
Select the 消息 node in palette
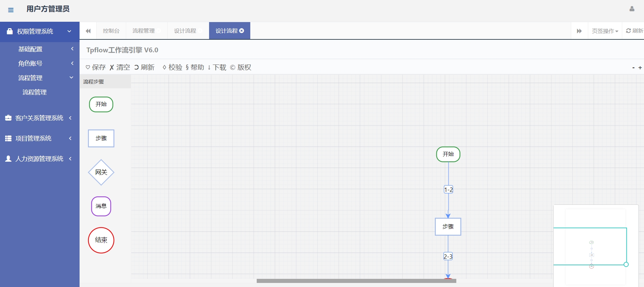coord(101,206)
